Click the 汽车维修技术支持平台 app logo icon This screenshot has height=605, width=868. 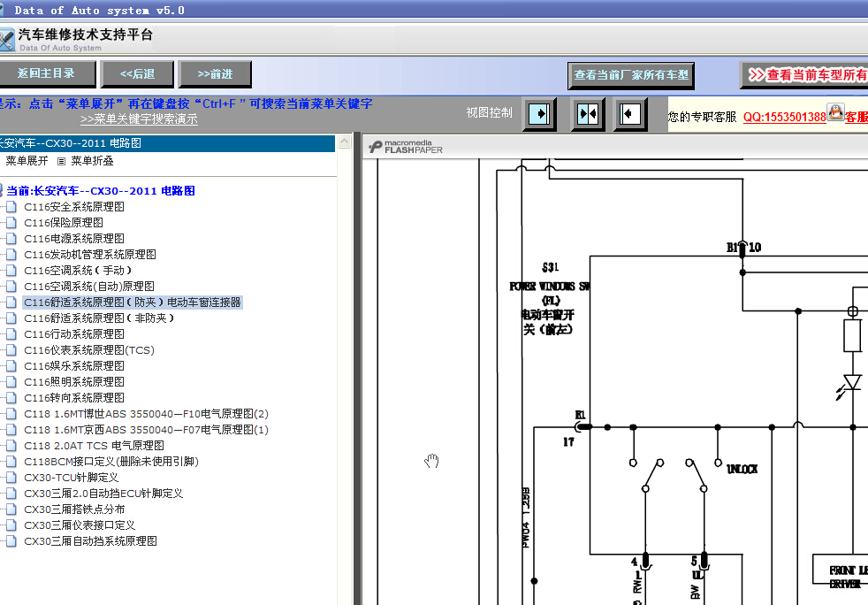pyautogui.click(x=7, y=40)
